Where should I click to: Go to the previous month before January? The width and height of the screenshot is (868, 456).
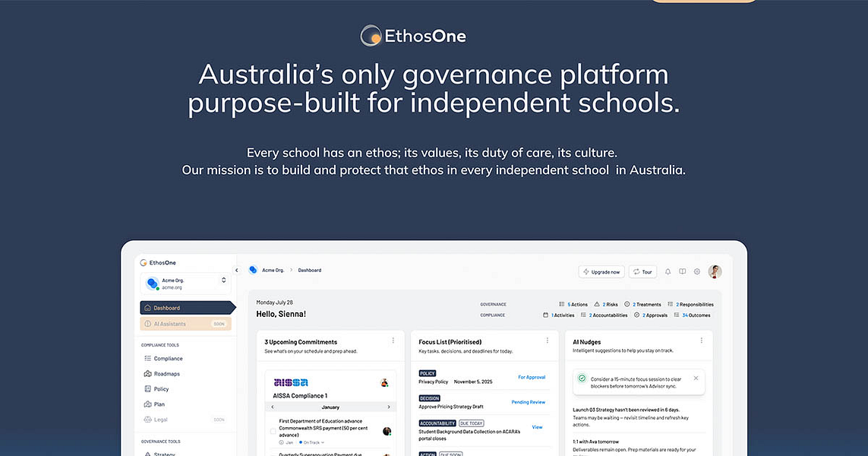click(273, 407)
